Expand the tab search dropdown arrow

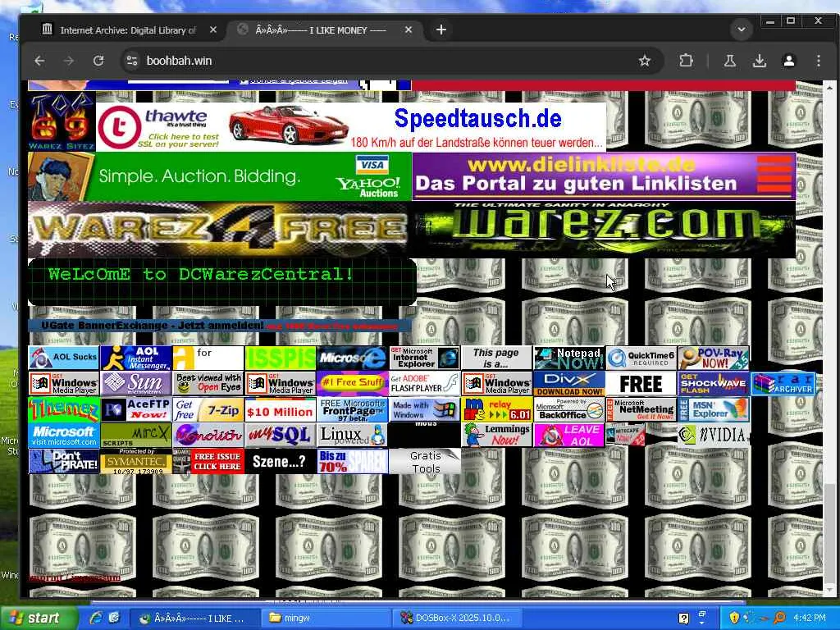coord(742,30)
